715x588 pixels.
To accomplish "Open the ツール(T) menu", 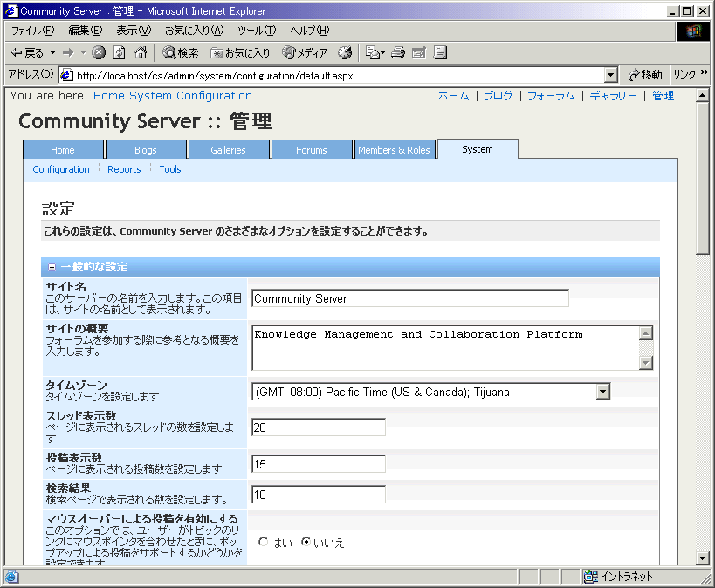I will coord(257,31).
